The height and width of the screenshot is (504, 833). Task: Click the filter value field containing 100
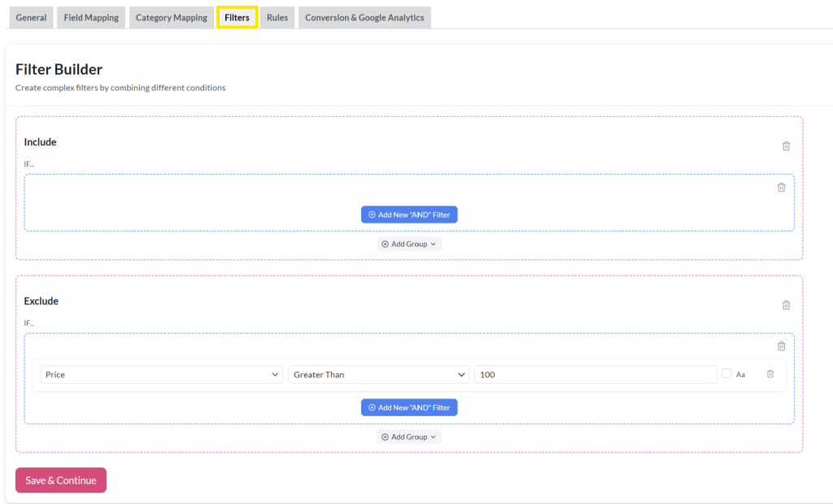[595, 374]
